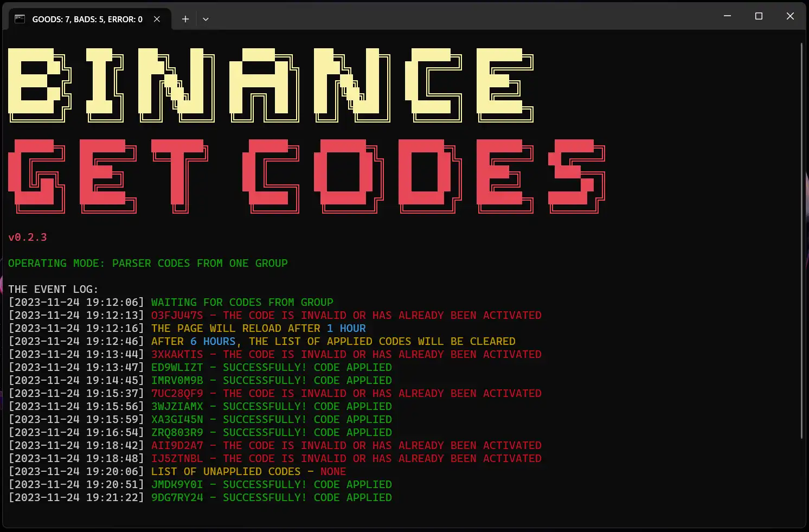Screen dimensions: 809x532
Task: Minimize the terminal window
Action: click(728, 16)
